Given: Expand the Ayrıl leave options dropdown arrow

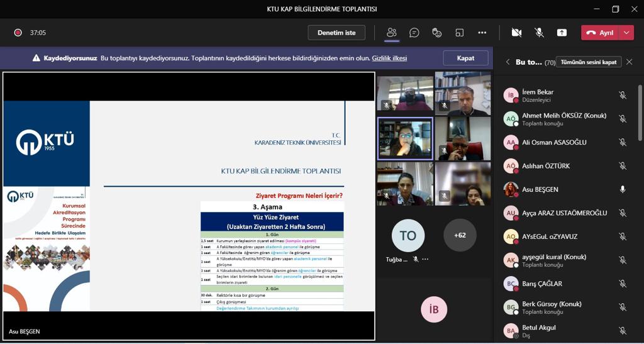Looking at the screenshot, I should [626, 33].
